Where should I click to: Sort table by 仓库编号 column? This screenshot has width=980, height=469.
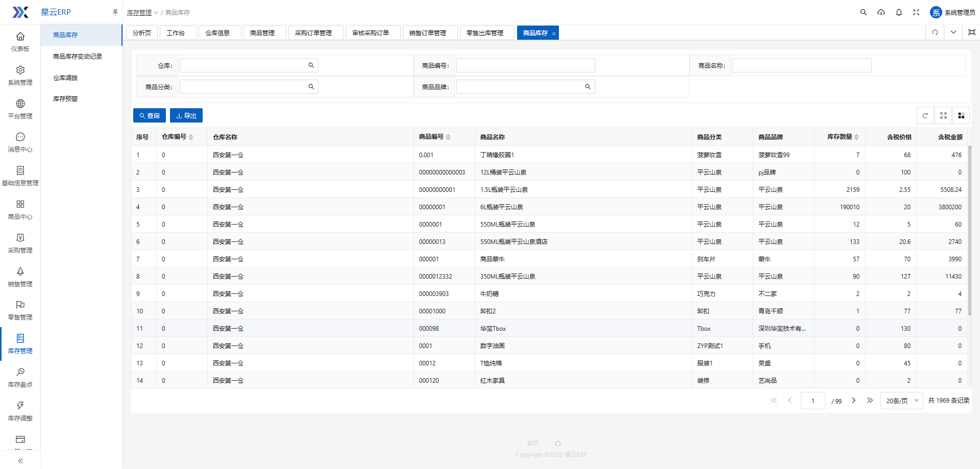pyautogui.click(x=191, y=137)
